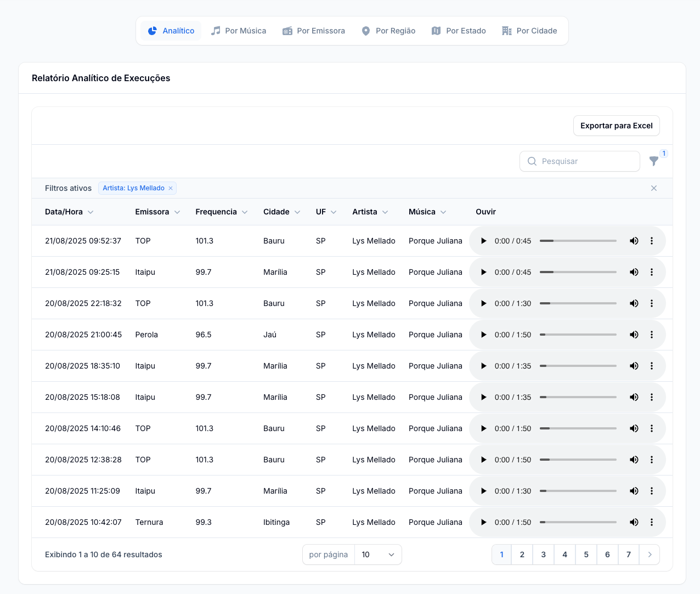700x594 pixels.
Task: Open the per page 10 dropdown
Action: 378,555
